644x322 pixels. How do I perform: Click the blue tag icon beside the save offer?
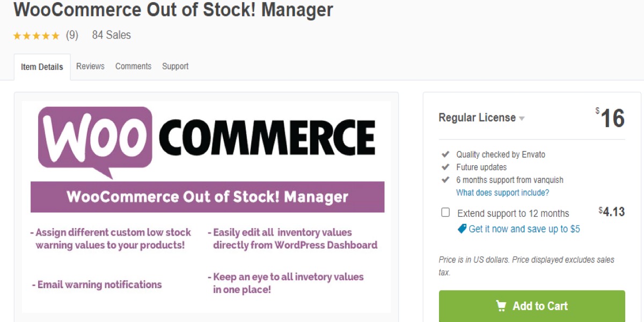point(462,229)
